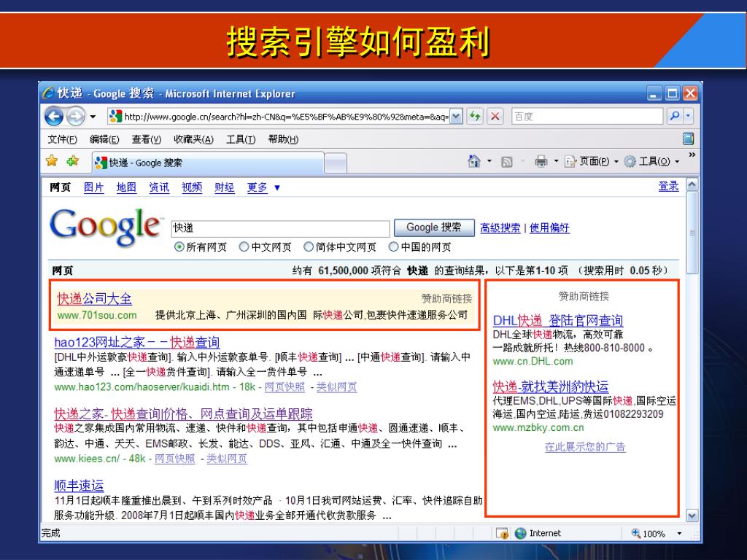Open 网页快照 for the hao123 result
Image resolution: width=747 pixels, height=560 pixels.
(285, 386)
